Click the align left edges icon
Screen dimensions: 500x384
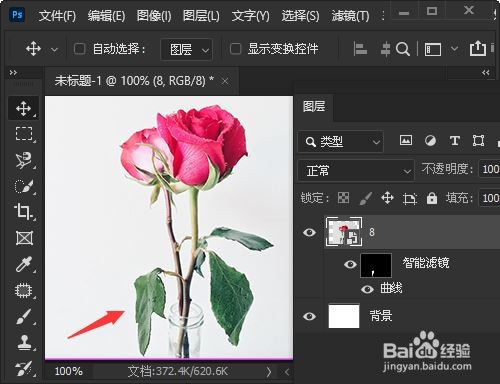click(360, 49)
